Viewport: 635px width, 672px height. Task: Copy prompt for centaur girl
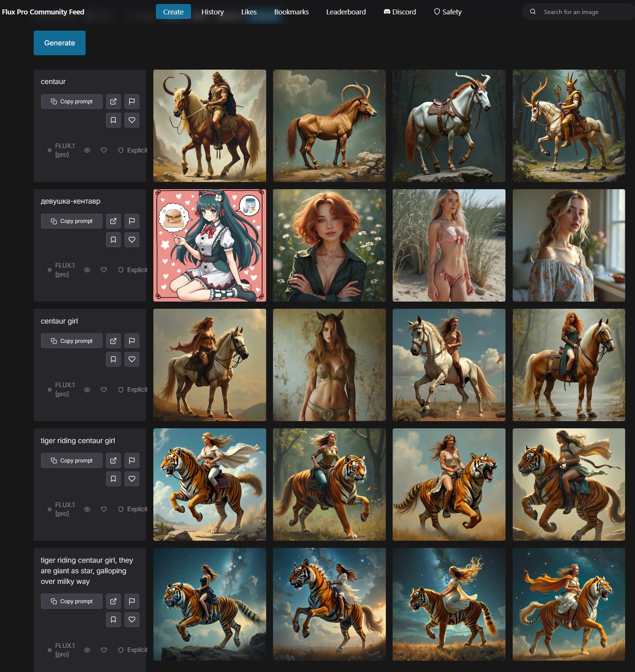(x=72, y=341)
